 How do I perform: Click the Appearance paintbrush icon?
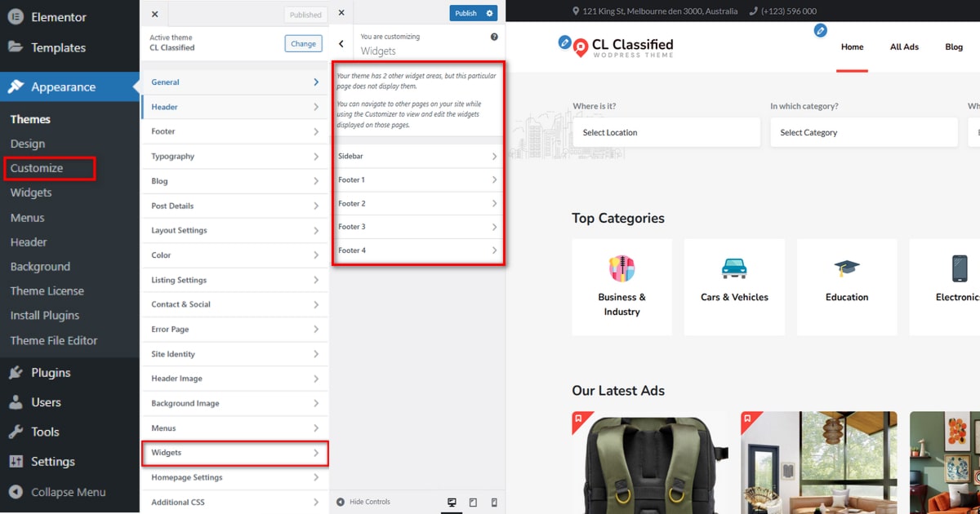point(16,87)
